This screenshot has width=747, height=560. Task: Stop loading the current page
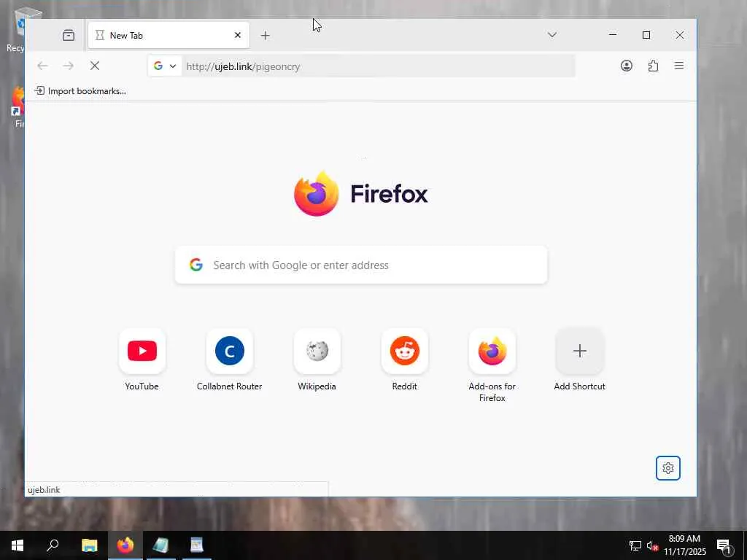(95, 66)
